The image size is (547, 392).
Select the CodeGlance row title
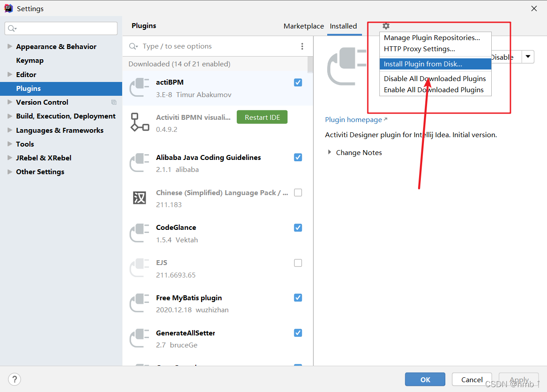pyautogui.click(x=176, y=228)
